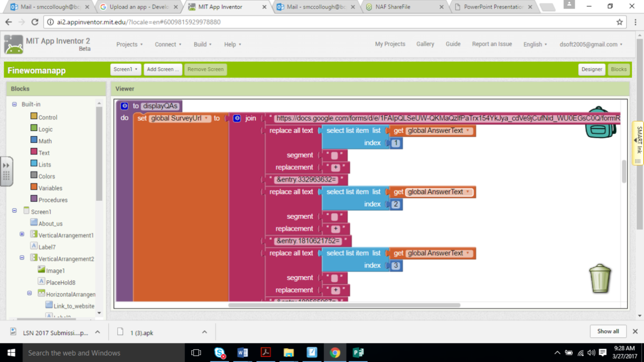This screenshot has height=362, width=644.
Task: Click the Windows Start button
Action: click(11, 352)
